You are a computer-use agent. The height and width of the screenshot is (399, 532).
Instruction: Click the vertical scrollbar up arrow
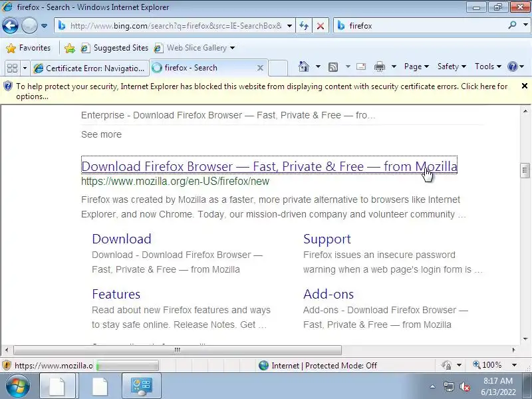tap(525, 111)
